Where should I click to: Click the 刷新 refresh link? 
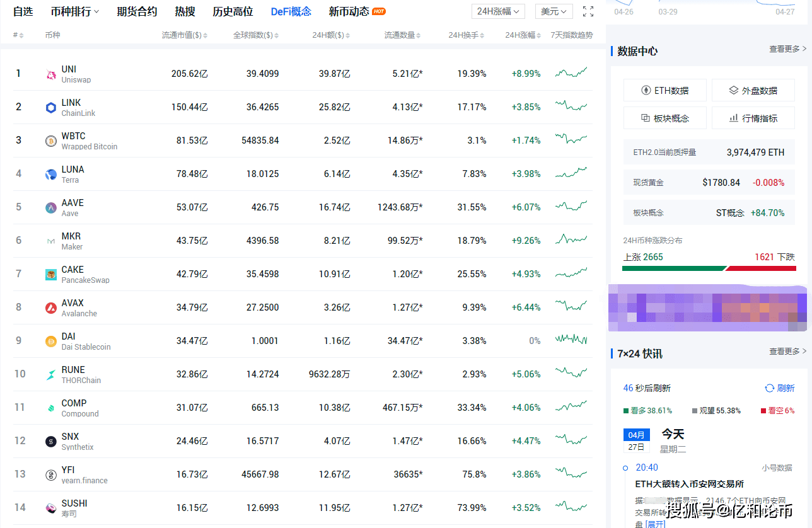click(x=786, y=388)
